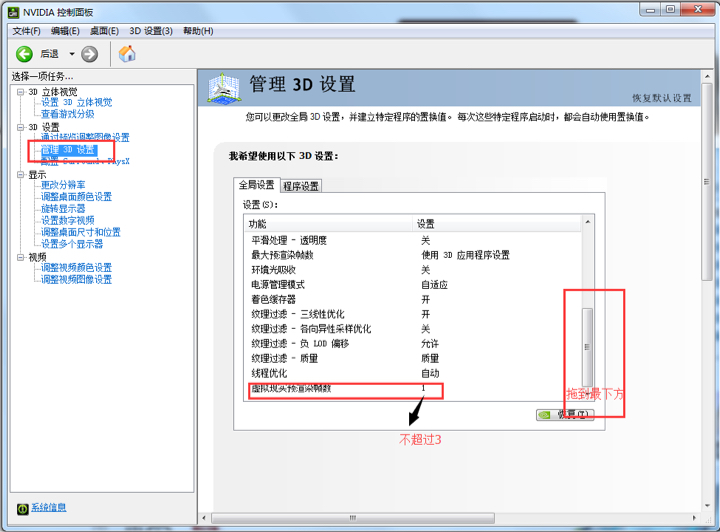720x532 pixels.
Task: Click the 恢复默认设置 link
Action: click(662, 98)
